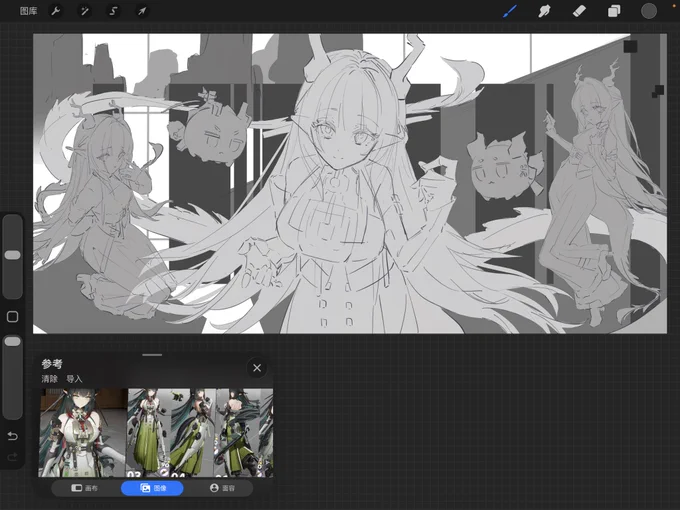This screenshot has height=510, width=680.
Task: Switch to the 图像 image tab
Action: 152,488
